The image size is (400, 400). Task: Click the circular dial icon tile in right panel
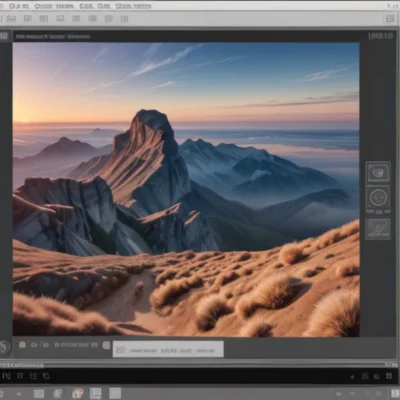tap(378, 198)
